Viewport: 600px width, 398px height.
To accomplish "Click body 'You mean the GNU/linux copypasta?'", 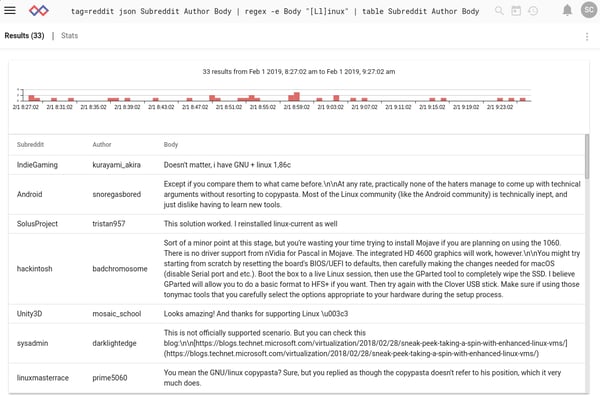I will [x=222, y=373].
